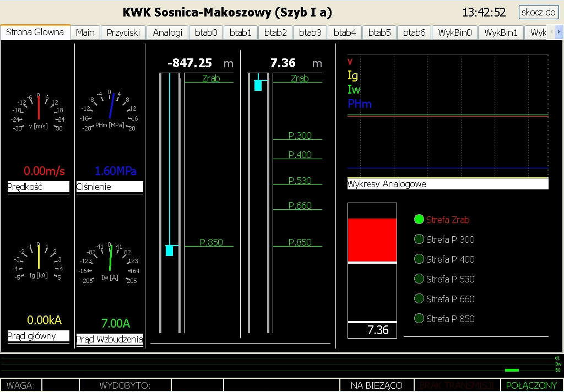This screenshot has width=564, height=392.
Task: Click the WAGA status label
Action: (20, 385)
